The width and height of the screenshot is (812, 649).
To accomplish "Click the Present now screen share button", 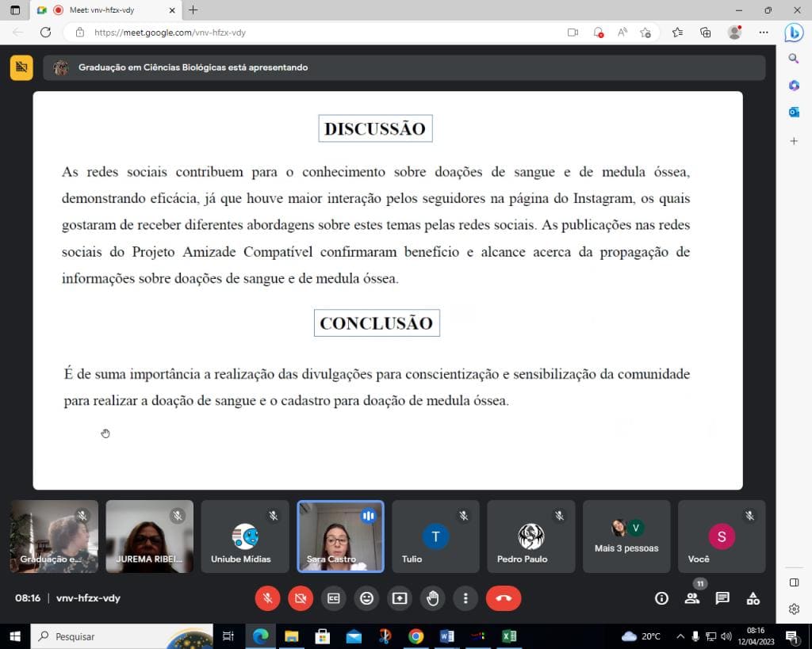I will 400,598.
